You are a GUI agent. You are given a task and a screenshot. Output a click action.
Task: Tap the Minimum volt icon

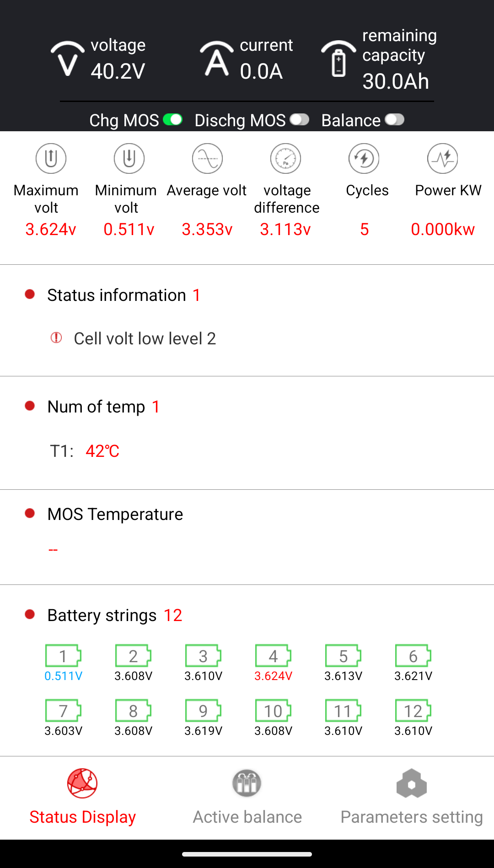point(129,159)
